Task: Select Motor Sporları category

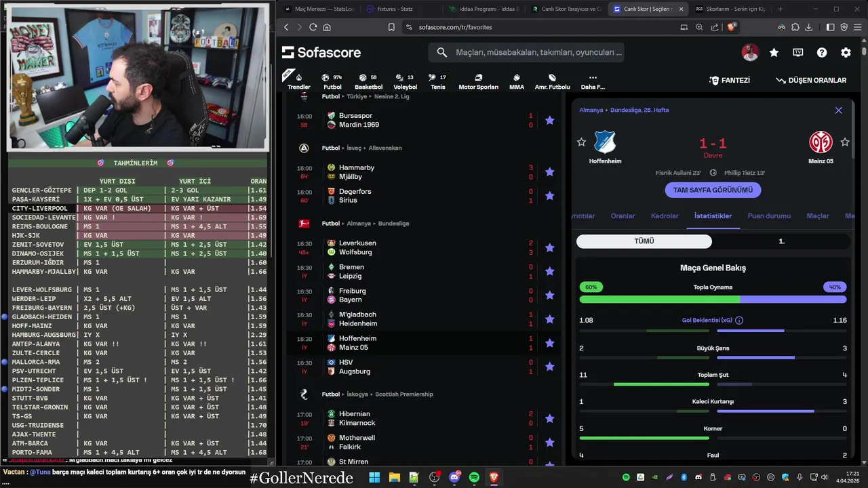Action: [478, 81]
